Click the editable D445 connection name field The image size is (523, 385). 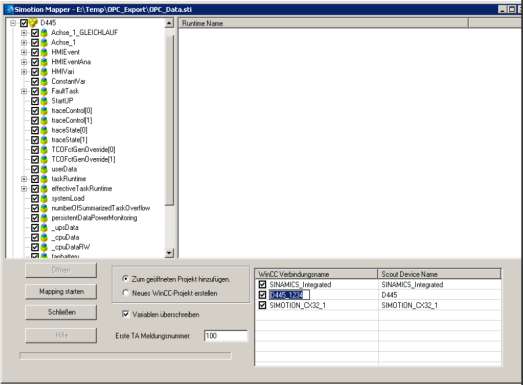point(289,295)
